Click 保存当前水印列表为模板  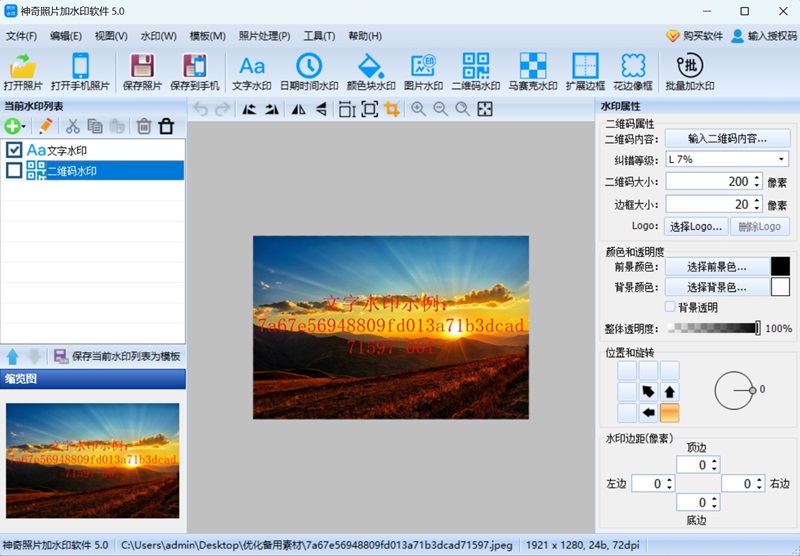click(x=117, y=356)
